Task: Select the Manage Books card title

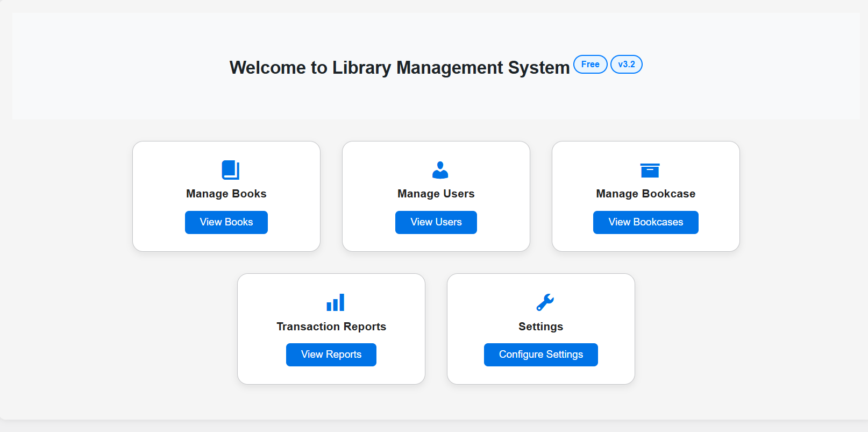Action: (x=226, y=194)
